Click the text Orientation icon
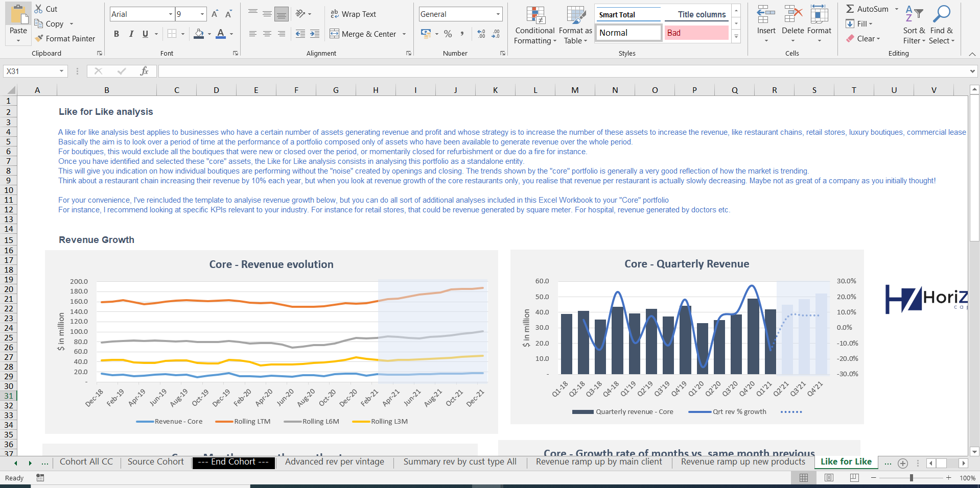The image size is (980, 488). (300, 14)
